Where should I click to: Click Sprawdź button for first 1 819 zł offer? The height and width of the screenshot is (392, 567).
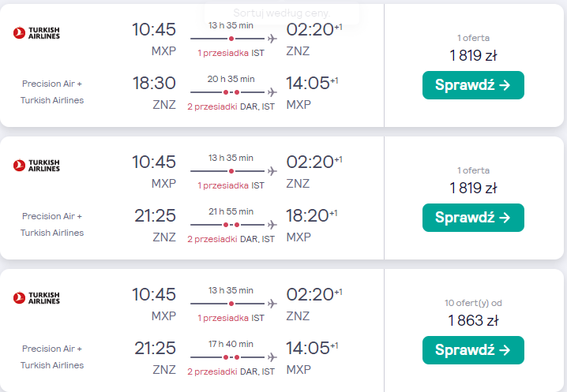(473, 85)
